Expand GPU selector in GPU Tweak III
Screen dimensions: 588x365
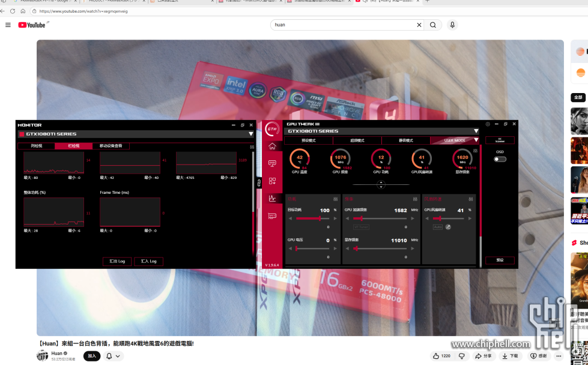coord(476,131)
